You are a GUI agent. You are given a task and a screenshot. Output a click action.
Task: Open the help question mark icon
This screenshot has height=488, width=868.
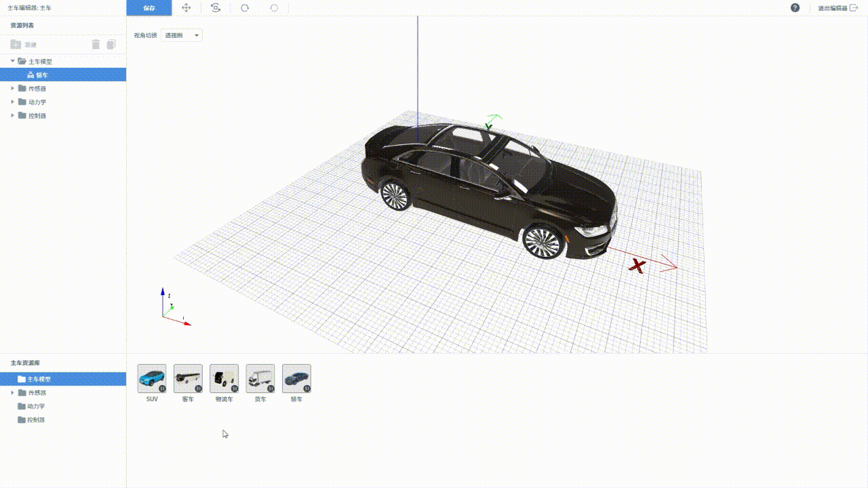click(795, 8)
